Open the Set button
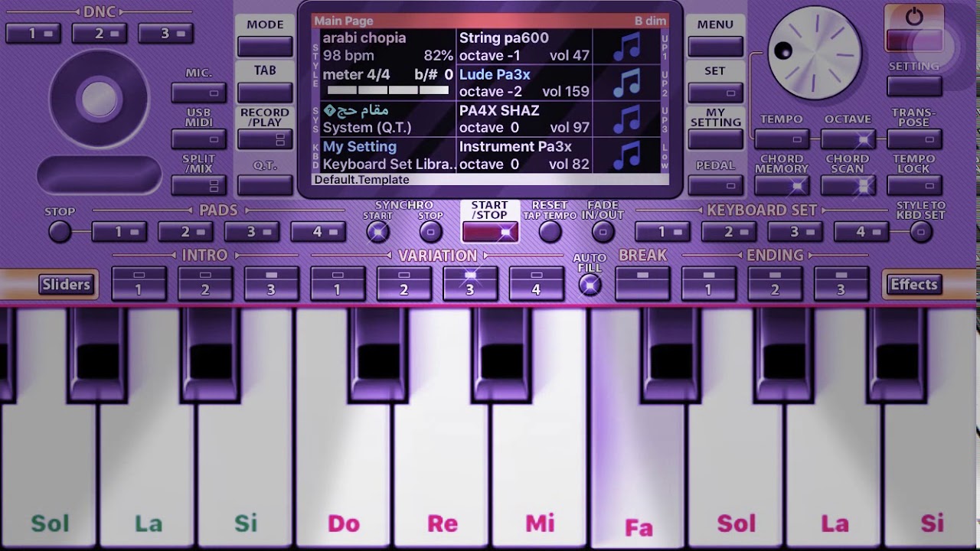Screen dimensions: 980x551 [715, 93]
